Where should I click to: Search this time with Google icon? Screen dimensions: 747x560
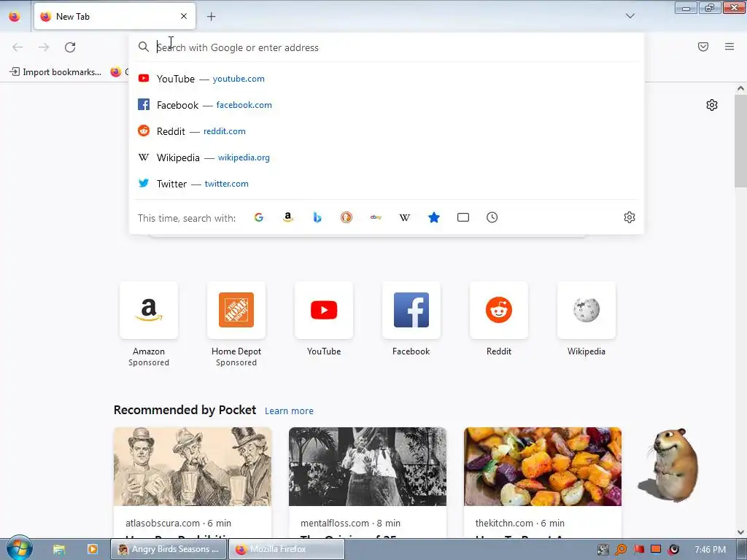pyautogui.click(x=259, y=217)
